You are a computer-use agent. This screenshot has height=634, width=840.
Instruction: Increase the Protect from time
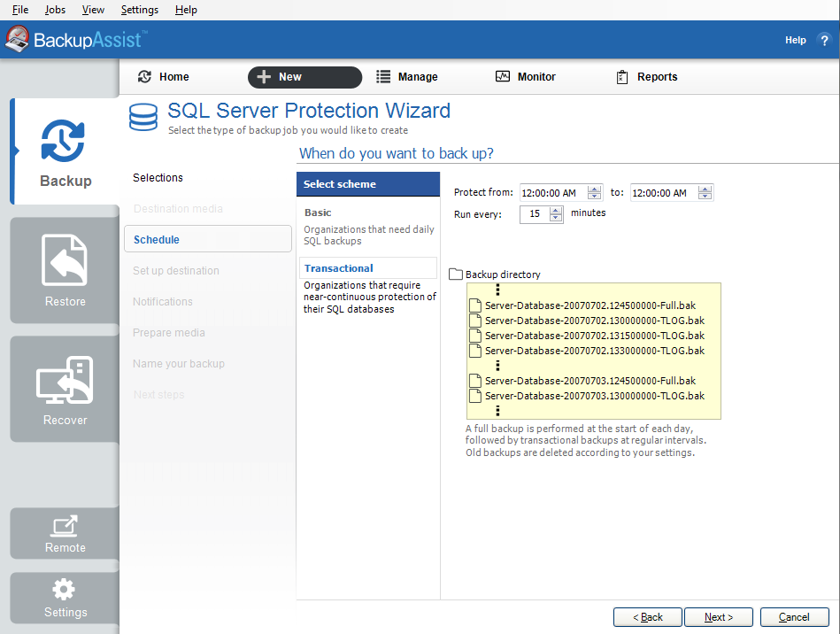594,189
